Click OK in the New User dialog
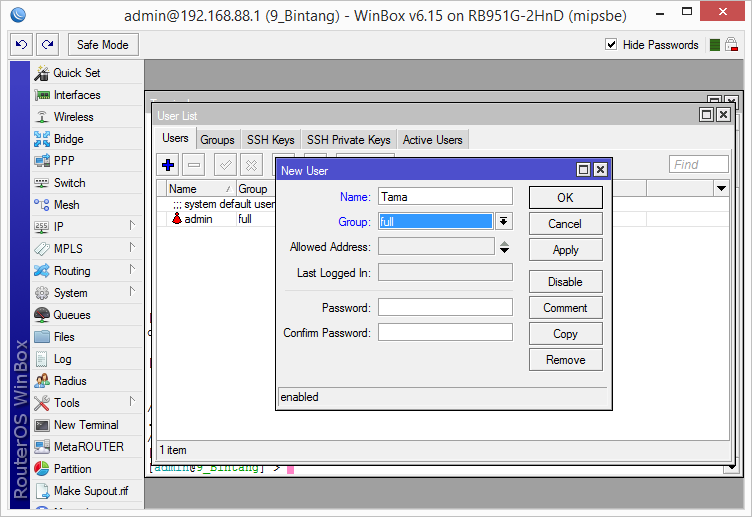This screenshot has width=752, height=517. point(565,198)
